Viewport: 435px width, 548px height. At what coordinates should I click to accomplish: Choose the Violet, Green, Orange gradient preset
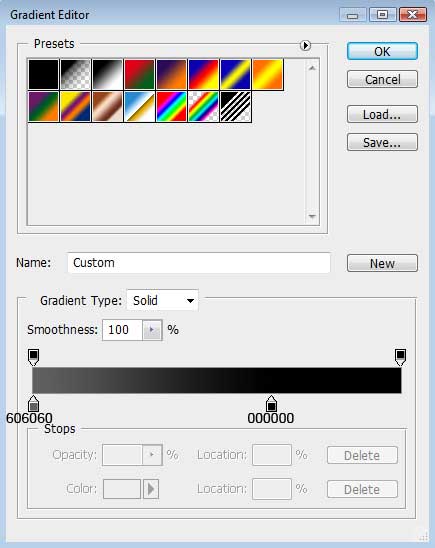point(43,107)
